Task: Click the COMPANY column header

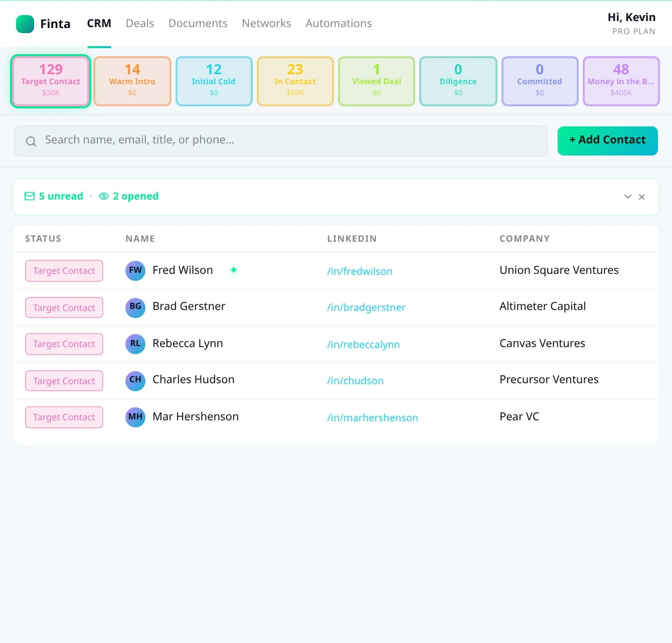Action: [x=525, y=239]
